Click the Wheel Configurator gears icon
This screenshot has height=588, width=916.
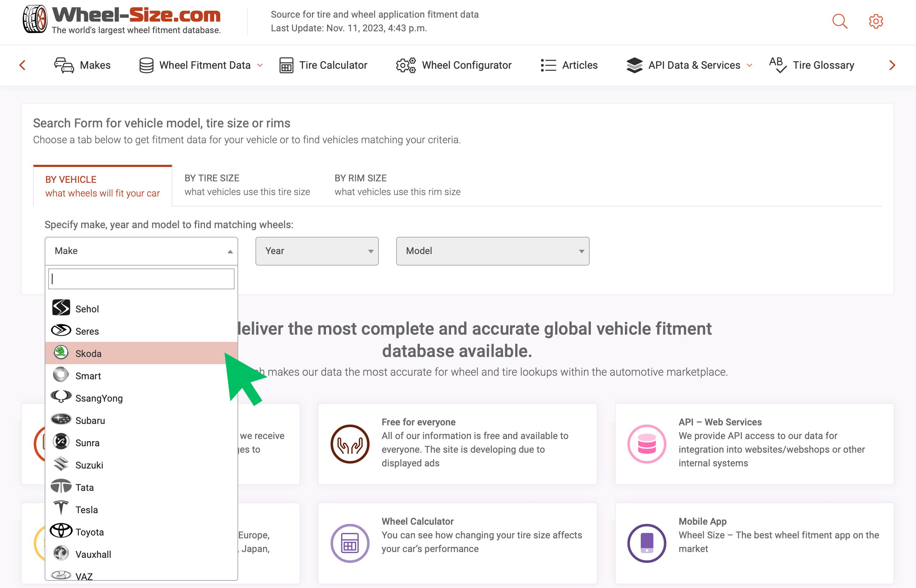pyautogui.click(x=406, y=65)
